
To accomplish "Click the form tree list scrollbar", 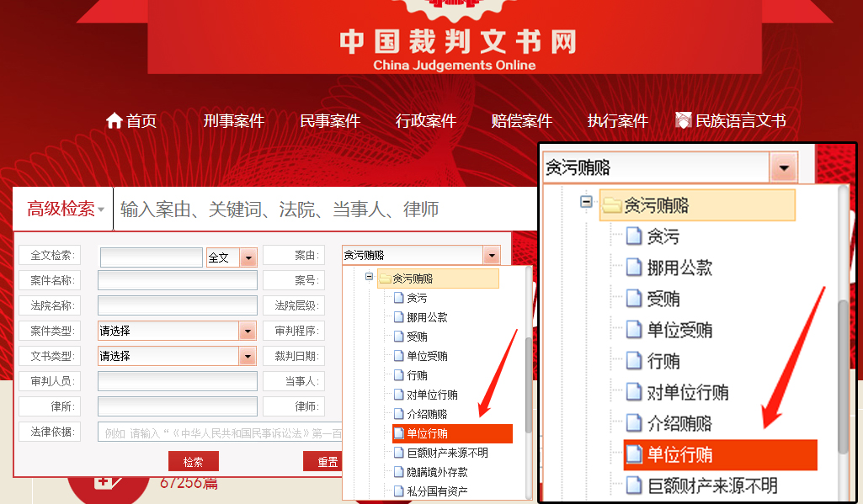I will pyautogui.click(x=529, y=384).
